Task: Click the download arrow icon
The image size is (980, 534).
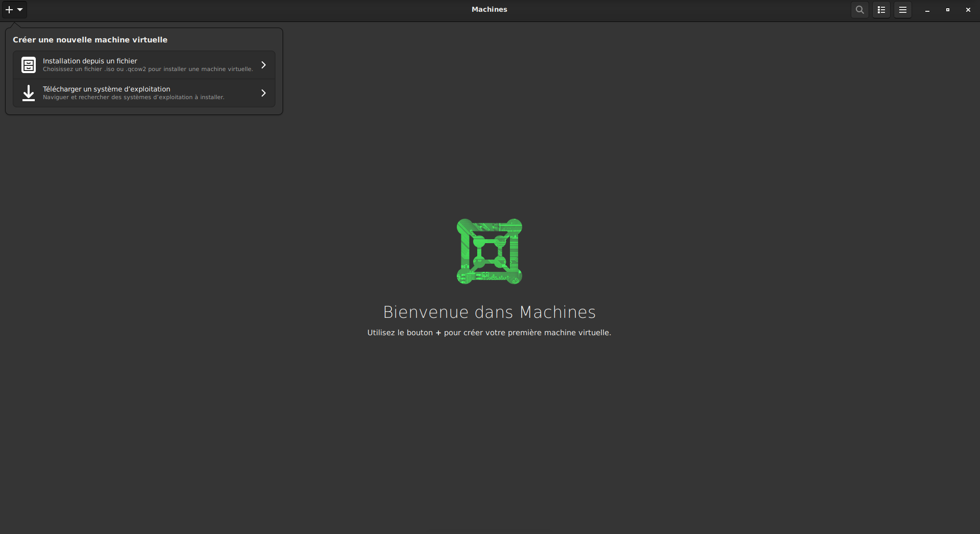Action: [x=29, y=93]
